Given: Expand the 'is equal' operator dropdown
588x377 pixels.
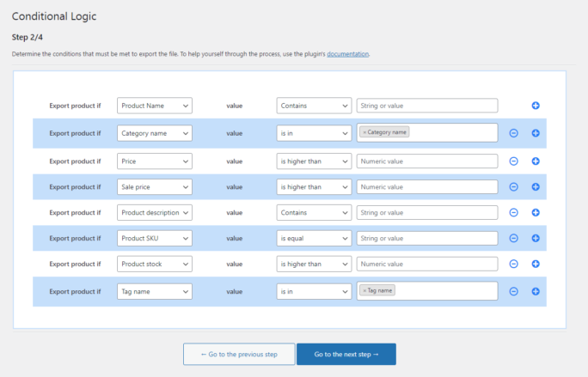Looking at the screenshot, I should pyautogui.click(x=314, y=239).
